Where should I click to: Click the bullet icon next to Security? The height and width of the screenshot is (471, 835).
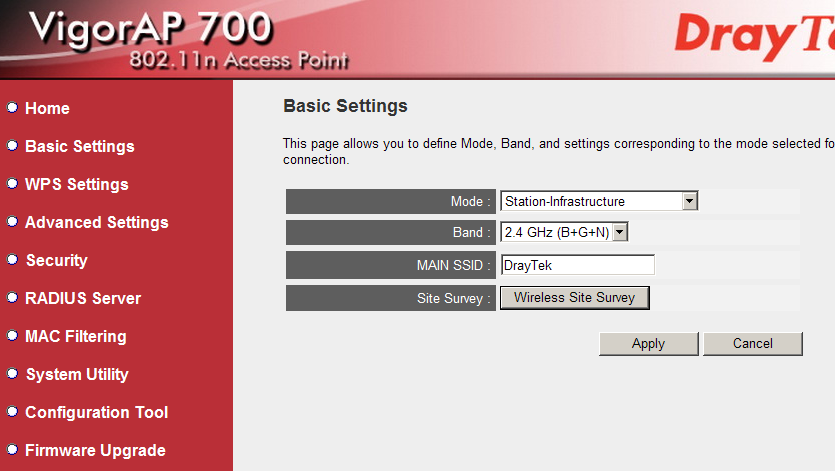point(12,260)
